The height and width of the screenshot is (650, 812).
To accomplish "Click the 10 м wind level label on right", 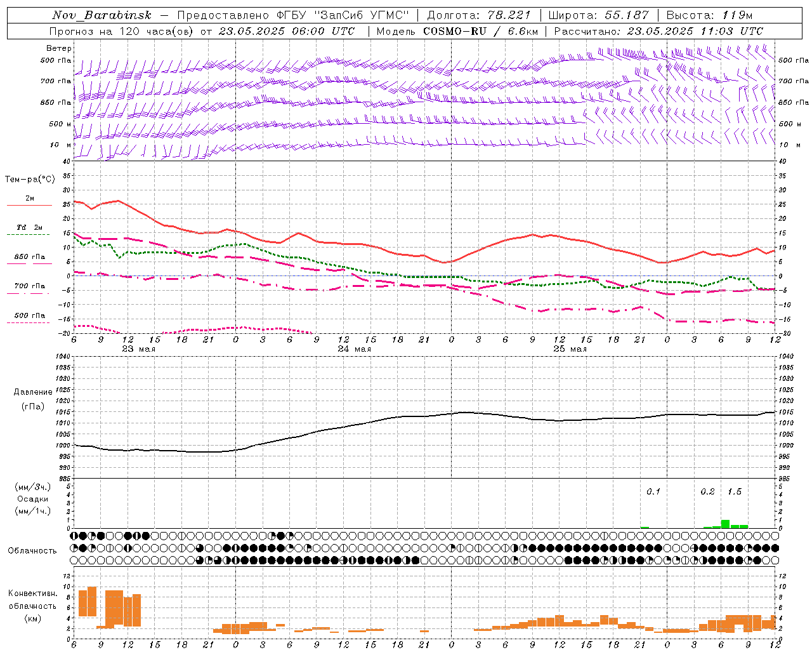I will (789, 145).
